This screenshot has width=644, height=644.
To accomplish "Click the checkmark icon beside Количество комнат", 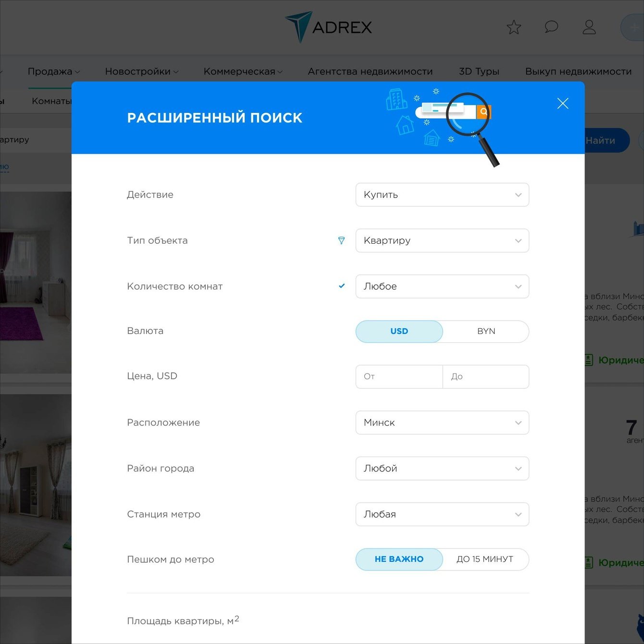I will pos(342,286).
